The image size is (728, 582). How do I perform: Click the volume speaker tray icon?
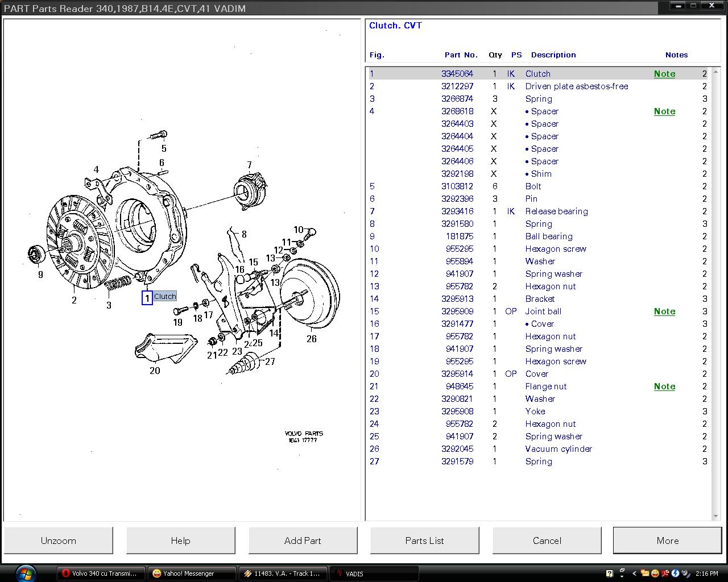pos(685,573)
